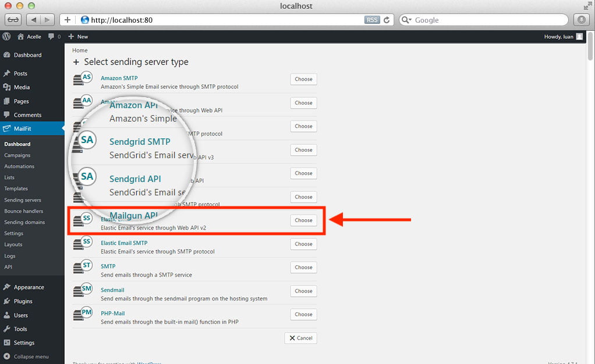Screen dimensions: 595x364
Task: Choose the generic SMTP server
Action: coord(303,267)
